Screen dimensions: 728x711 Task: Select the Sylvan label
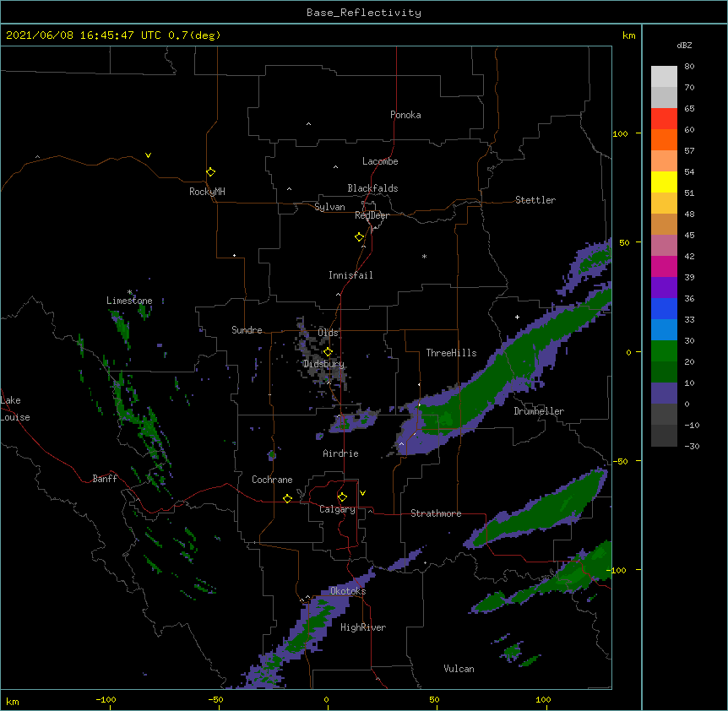[329, 207]
